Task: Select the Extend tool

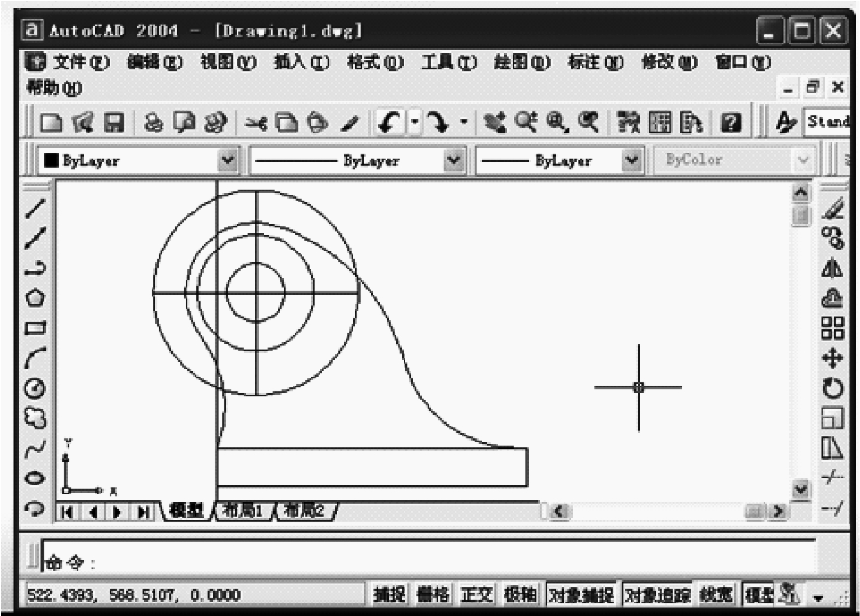Action: [x=833, y=508]
